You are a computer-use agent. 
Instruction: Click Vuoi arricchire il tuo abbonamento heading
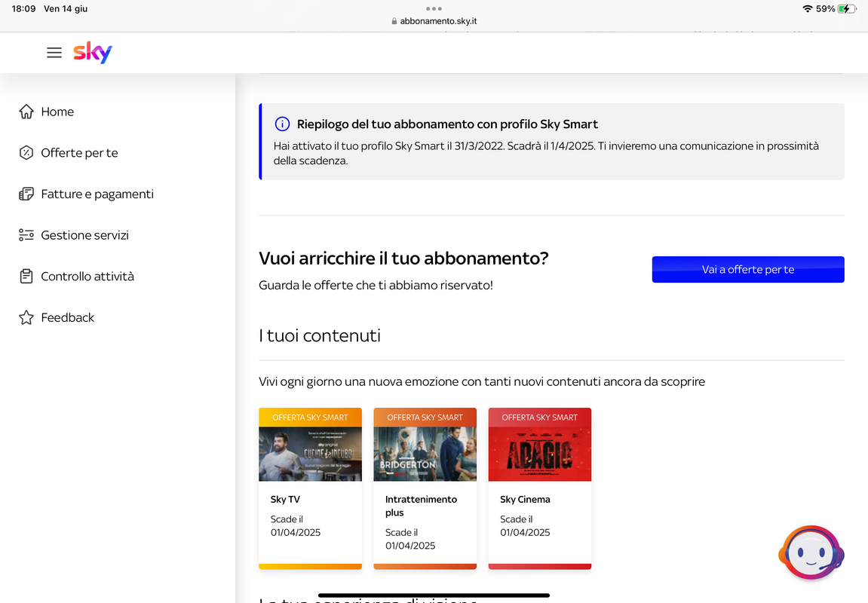(x=403, y=259)
